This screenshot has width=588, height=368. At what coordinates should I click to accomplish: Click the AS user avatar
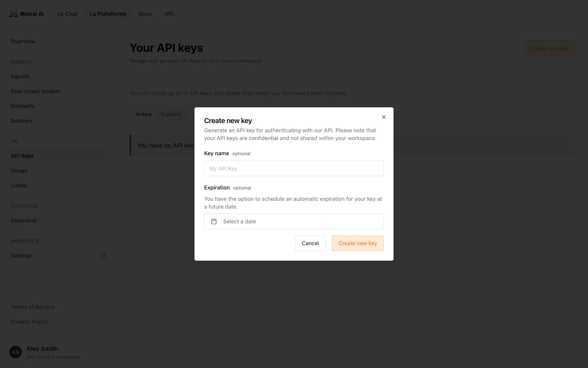pos(16,352)
